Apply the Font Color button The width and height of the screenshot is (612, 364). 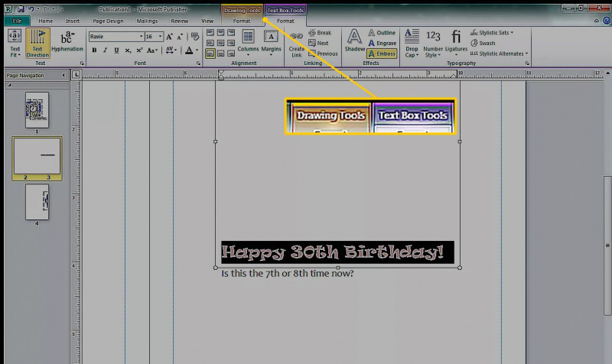click(189, 50)
